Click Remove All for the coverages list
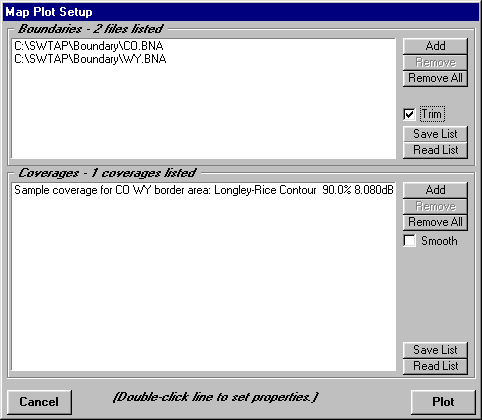Image resolution: width=482 pixels, height=420 pixels. coord(435,222)
